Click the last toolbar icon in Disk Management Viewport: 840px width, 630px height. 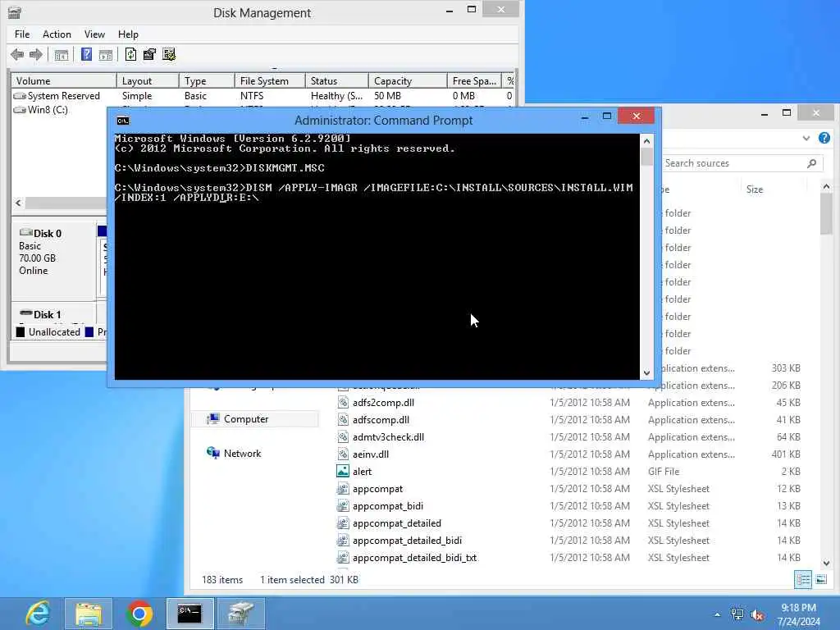[169, 54]
